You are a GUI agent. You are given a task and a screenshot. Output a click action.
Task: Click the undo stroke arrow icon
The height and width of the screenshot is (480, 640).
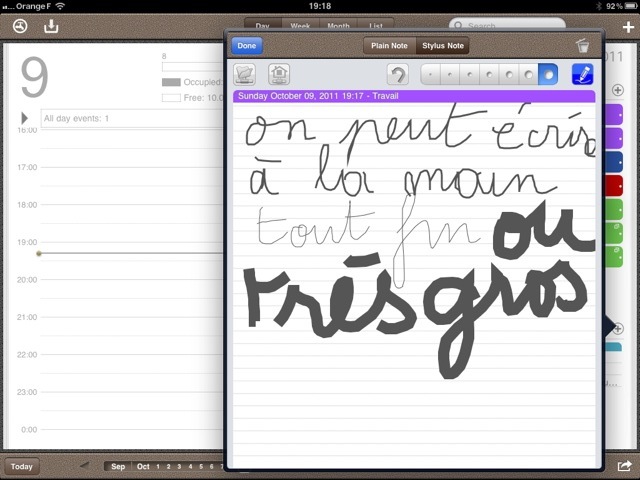coord(397,75)
